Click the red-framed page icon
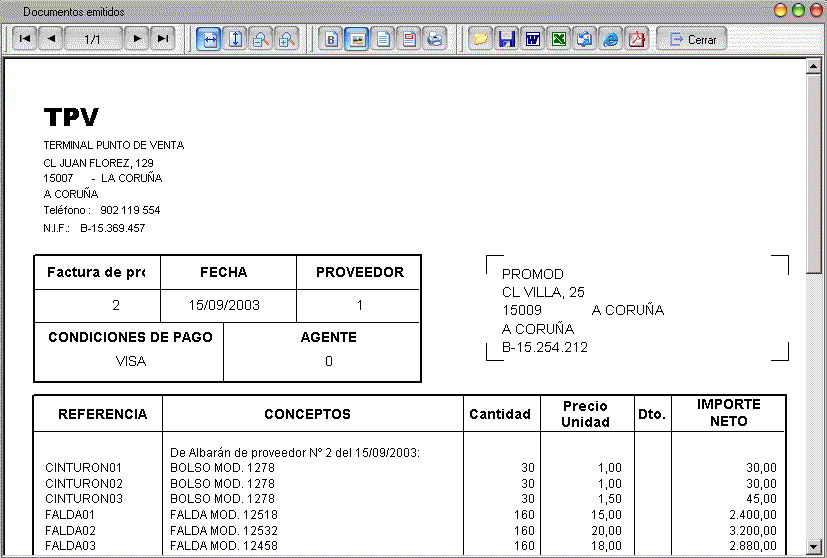The image size is (827, 558). (409, 39)
